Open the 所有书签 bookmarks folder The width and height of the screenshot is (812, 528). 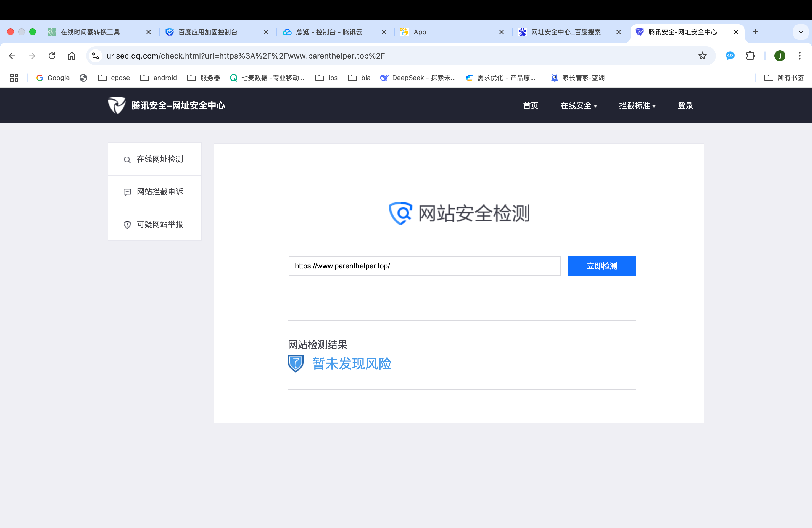[784, 78]
